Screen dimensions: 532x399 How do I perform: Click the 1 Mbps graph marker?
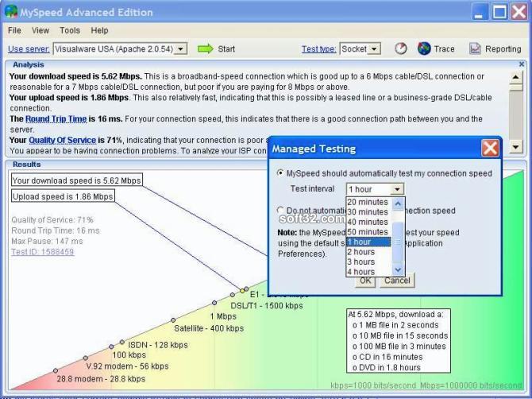(x=214, y=303)
